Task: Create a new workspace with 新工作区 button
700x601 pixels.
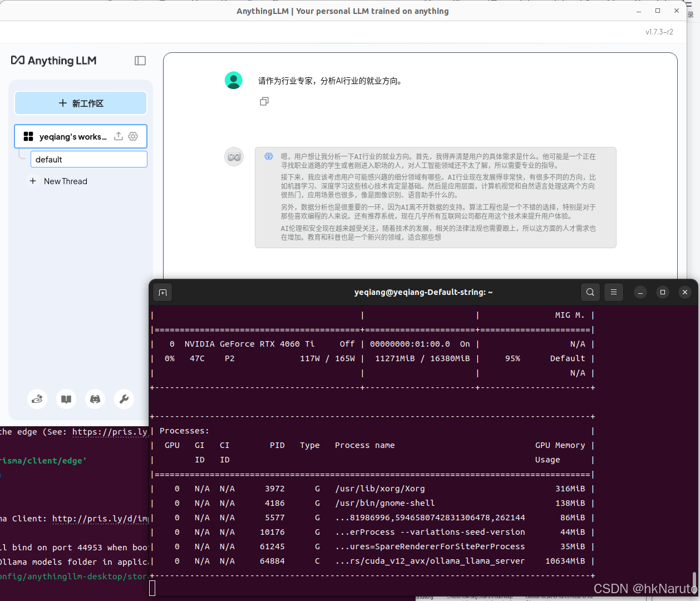Action: tap(81, 104)
